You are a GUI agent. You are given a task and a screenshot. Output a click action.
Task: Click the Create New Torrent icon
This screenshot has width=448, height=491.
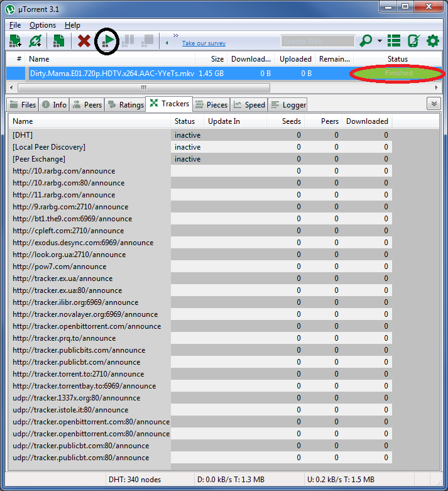(58, 41)
